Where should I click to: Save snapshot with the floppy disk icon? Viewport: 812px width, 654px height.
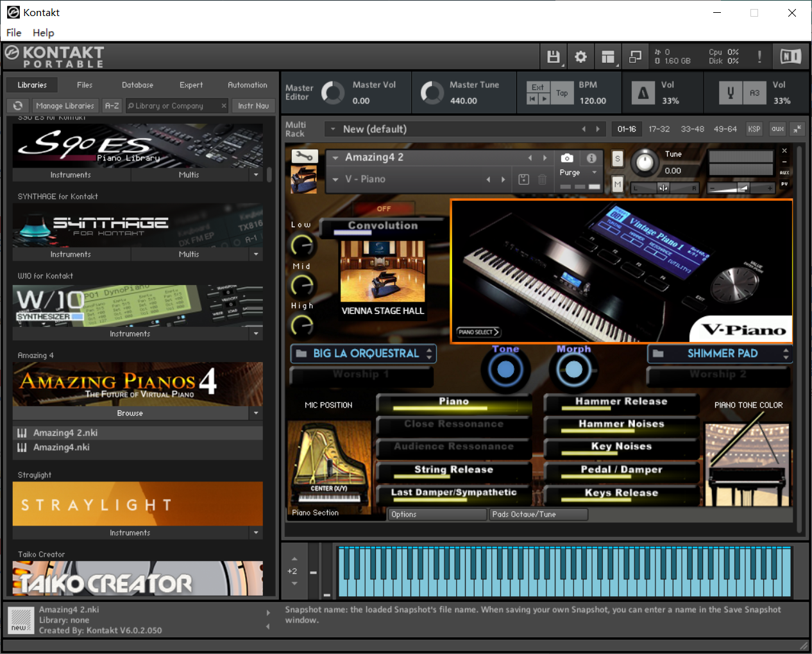click(523, 179)
